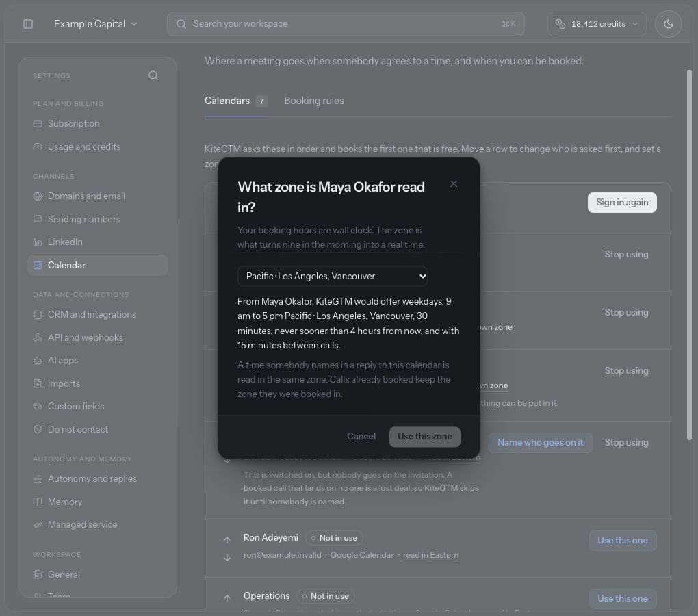Click the Custom fields tag icon
698x616 pixels.
point(38,407)
